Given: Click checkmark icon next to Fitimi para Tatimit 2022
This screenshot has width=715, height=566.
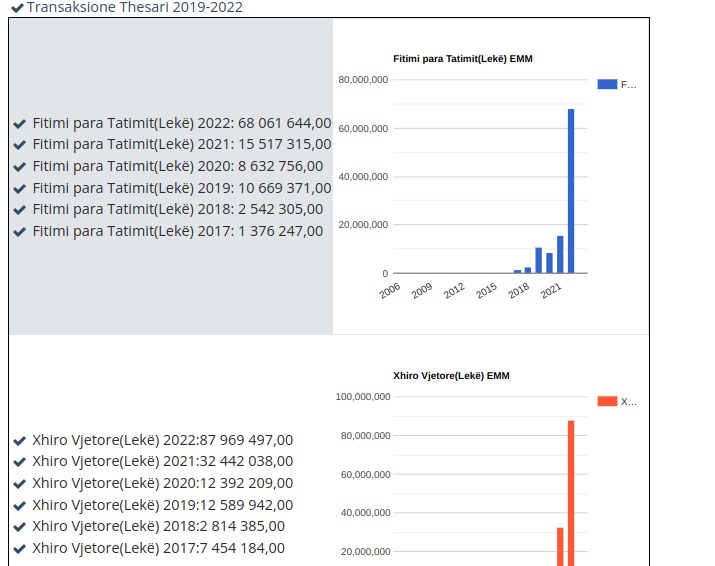Looking at the screenshot, I should click(x=20, y=124).
